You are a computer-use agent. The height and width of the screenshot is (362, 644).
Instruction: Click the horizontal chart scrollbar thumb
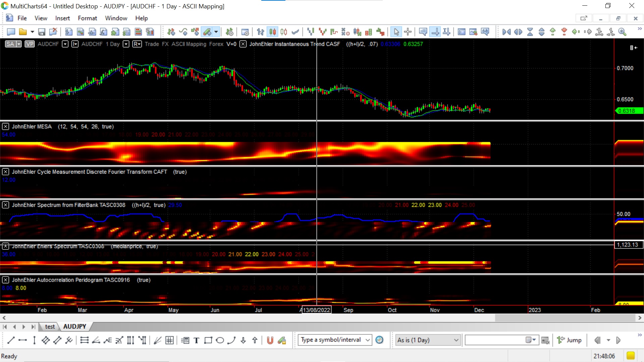[565, 318]
